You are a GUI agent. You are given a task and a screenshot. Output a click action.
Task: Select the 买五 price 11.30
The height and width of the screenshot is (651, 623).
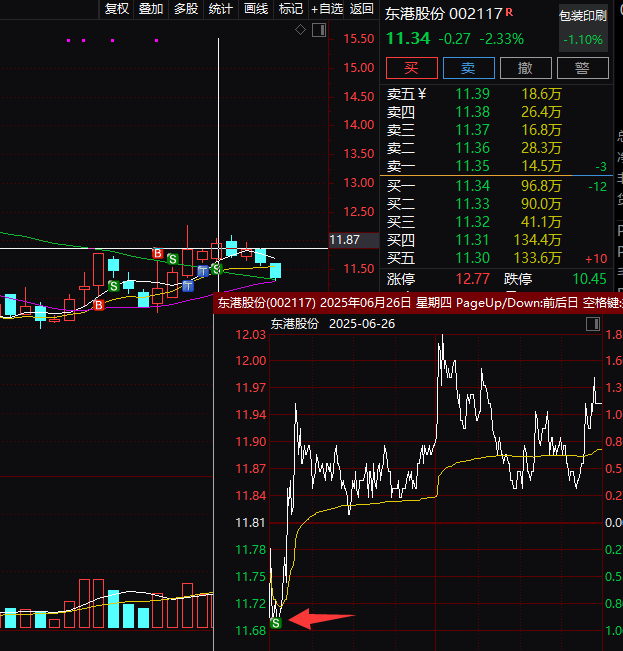pos(473,258)
